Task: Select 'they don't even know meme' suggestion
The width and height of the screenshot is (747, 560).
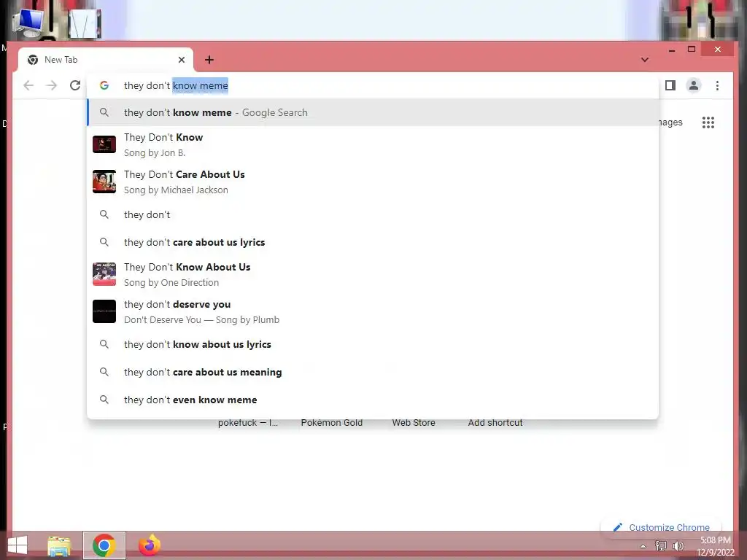Action: (373, 400)
